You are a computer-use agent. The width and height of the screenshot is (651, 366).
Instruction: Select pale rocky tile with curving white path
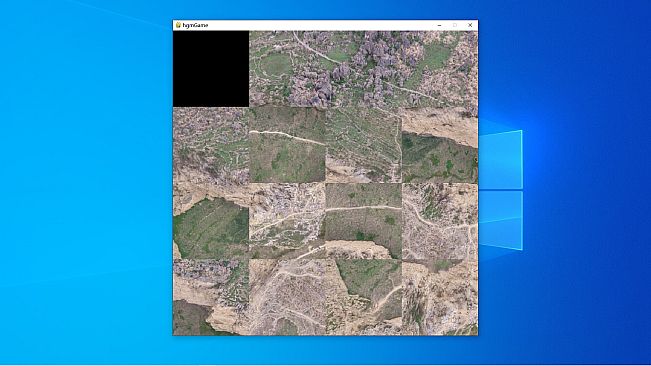(x=287, y=222)
